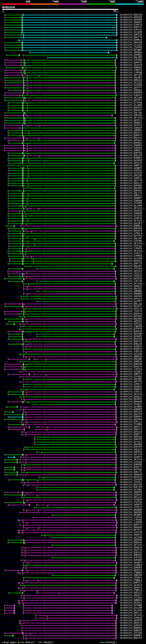
Task: Select the UniRef100_A7NXD1 label
Action: tap(131, 148)
